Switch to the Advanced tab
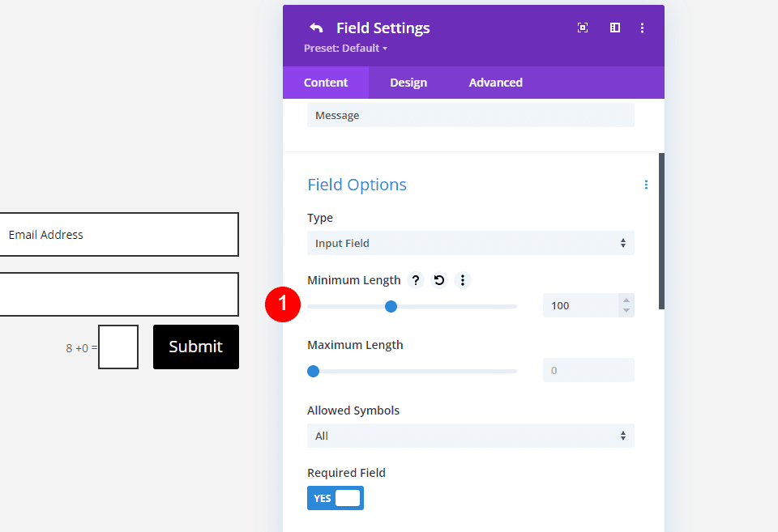Screen dimensions: 778x532 pos(495,83)
